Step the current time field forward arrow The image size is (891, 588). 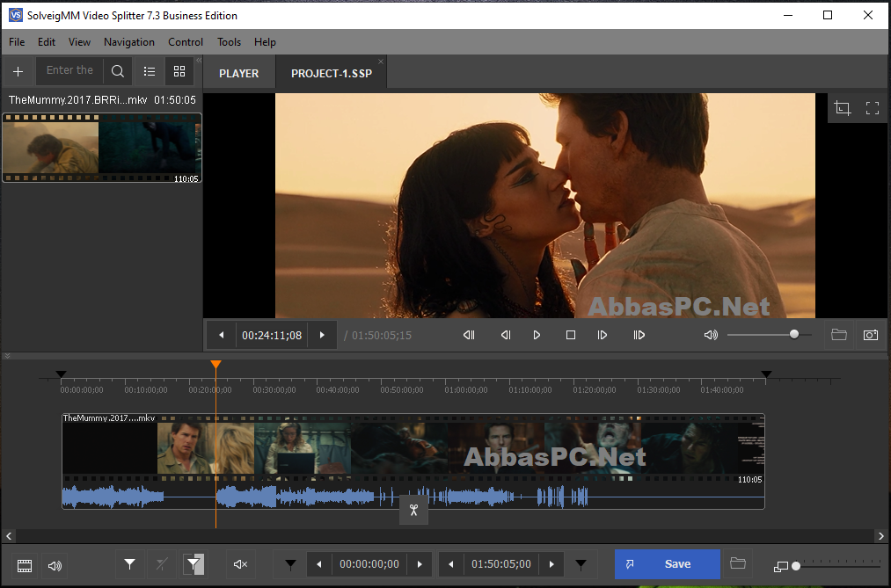[x=322, y=335]
